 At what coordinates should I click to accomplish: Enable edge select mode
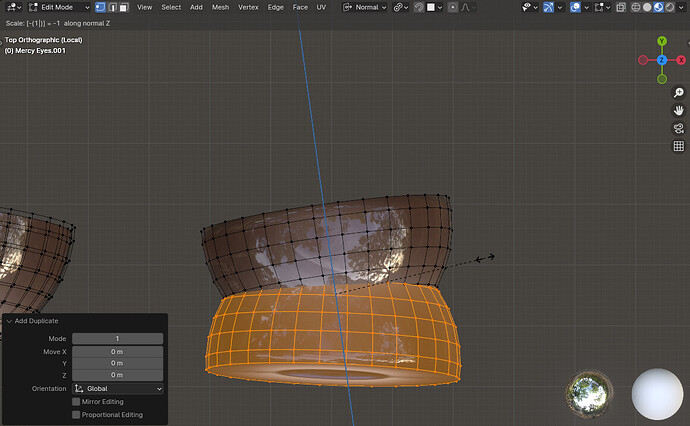113,7
